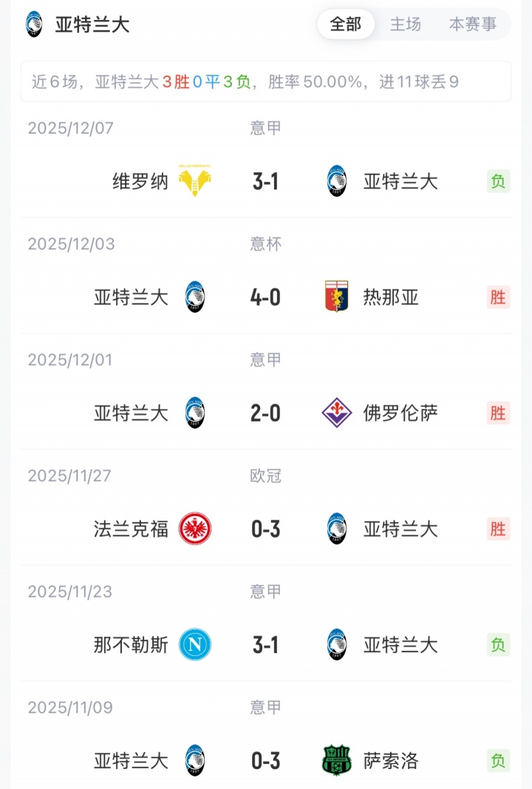Click the Napoli blue N crest
Image resolution: width=532 pixels, height=789 pixels.
click(x=195, y=645)
